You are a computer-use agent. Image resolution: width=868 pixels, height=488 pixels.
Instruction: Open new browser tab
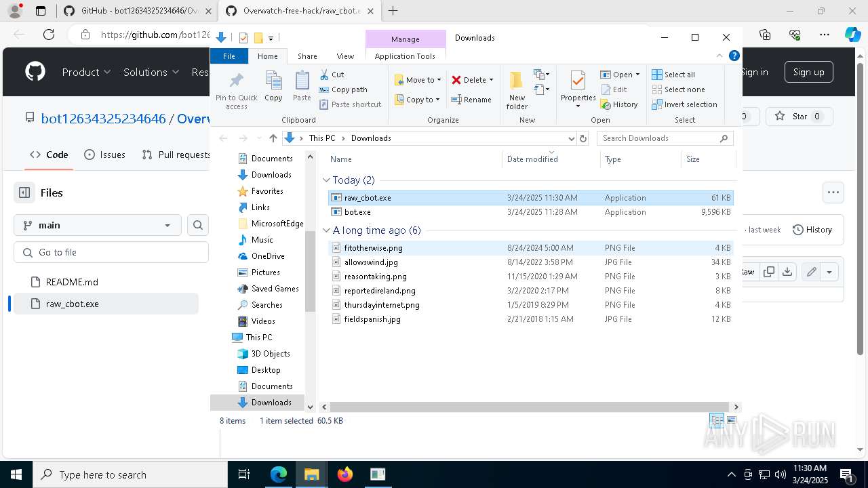[x=393, y=11]
